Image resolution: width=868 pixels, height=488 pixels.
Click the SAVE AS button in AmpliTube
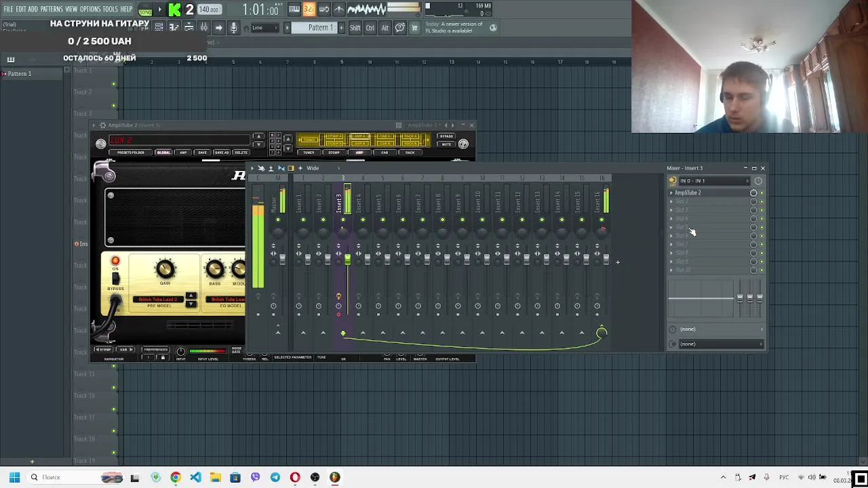pyautogui.click(x=221, y=152)
